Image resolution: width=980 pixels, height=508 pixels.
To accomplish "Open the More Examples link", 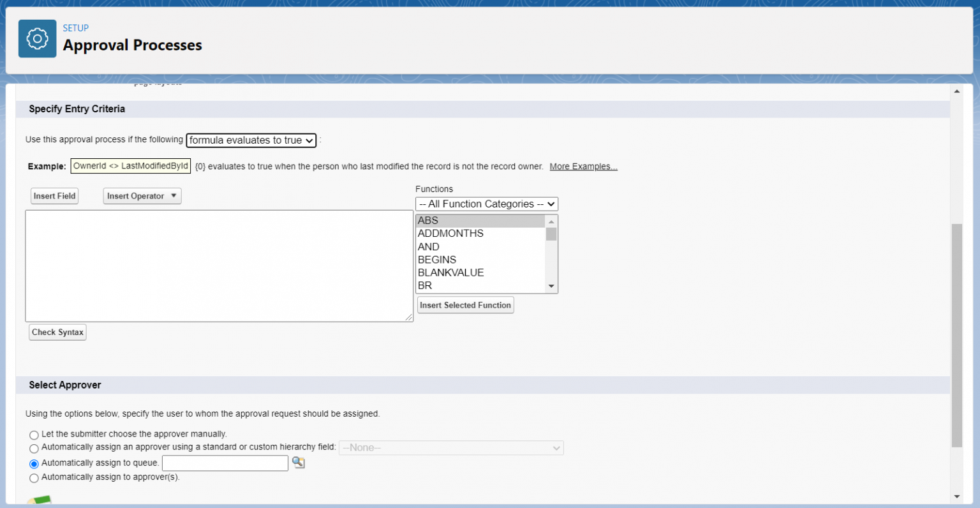I will [583, 167].
